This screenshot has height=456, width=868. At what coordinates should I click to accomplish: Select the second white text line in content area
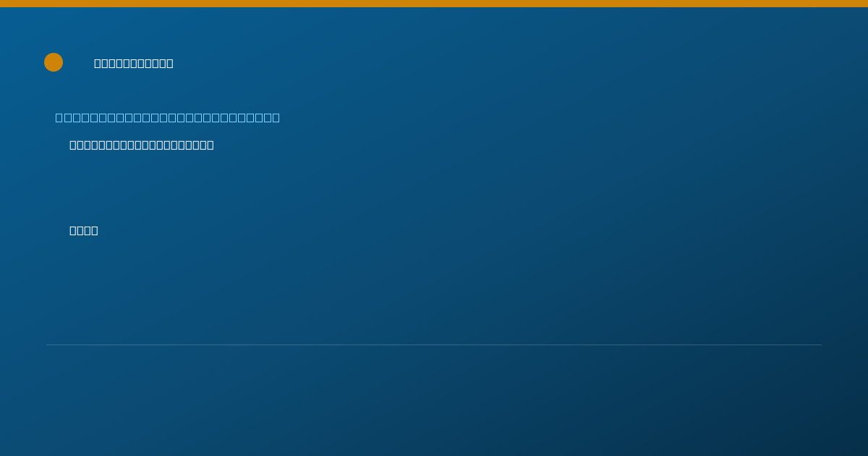coord(84,230)
